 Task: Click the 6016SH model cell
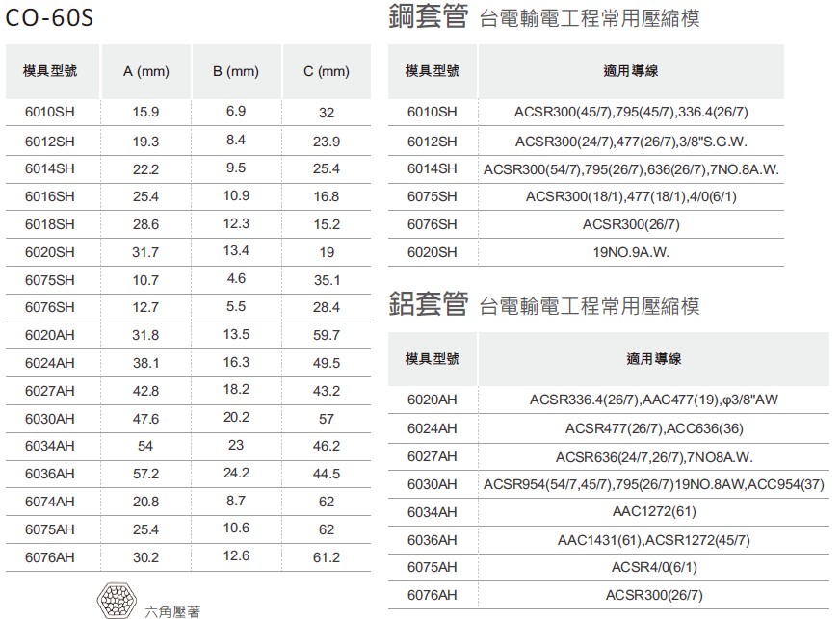coord(50,196)
